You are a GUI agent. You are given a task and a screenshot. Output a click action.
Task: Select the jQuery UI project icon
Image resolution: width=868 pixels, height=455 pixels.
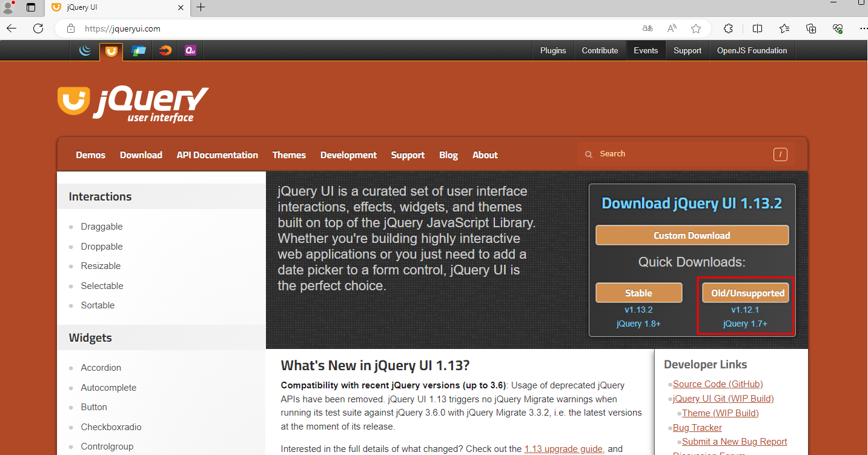111,51
